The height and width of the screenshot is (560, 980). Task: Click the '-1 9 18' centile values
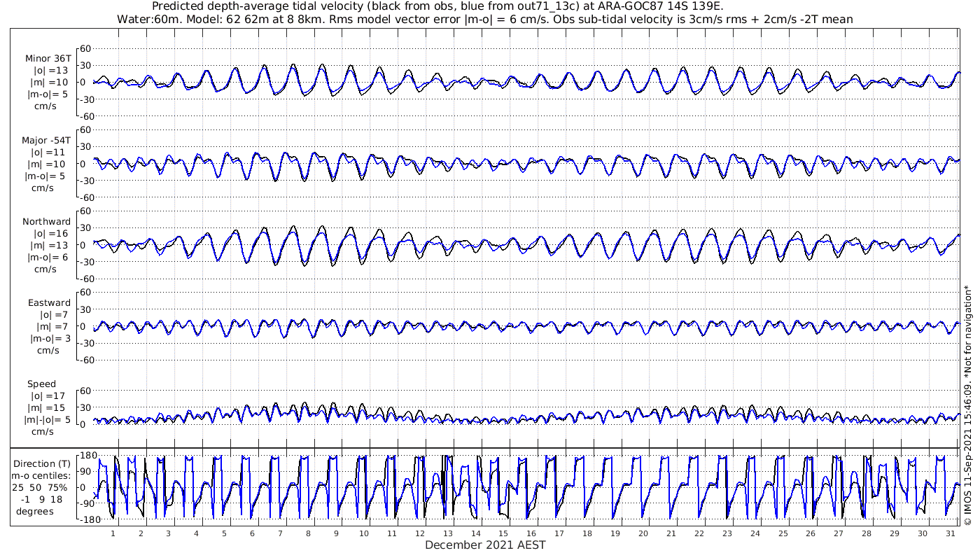(x=42, y=499)
